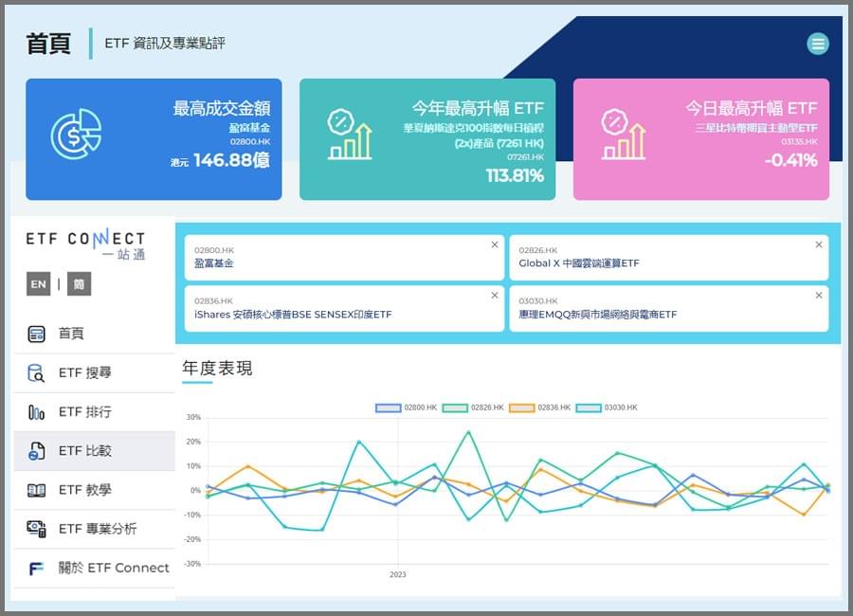Click the bar chart icon on the pink card
Screen dimensions: 853x616
tap(624, 134)
